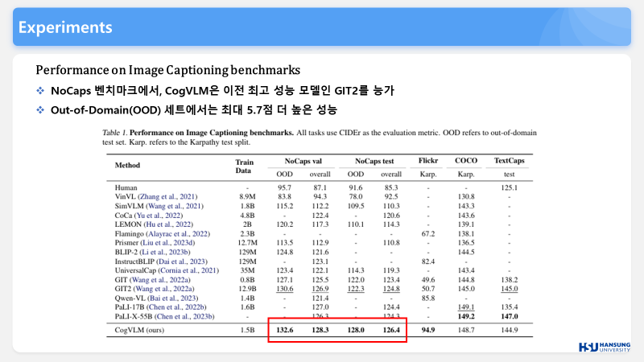This screenshot has height=362, width=644.
Task: Open the Bai et al., 2023 citation
Action: 172,298
